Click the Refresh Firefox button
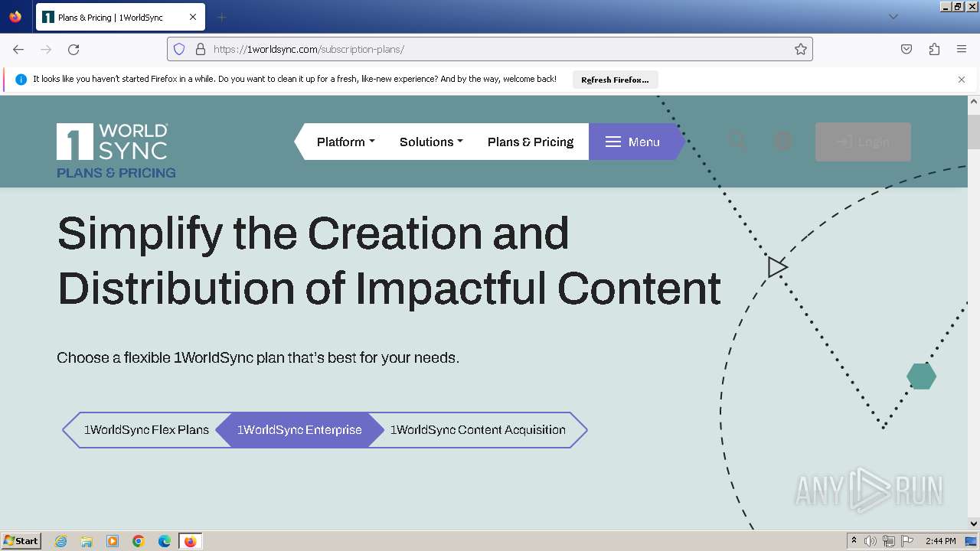This screenshot has height=551, width=980. 615,80
